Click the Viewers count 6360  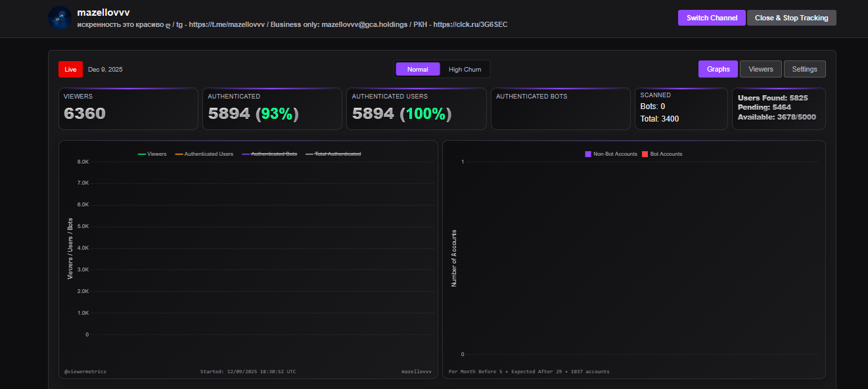pyautogui.click(x=85, y=114)
